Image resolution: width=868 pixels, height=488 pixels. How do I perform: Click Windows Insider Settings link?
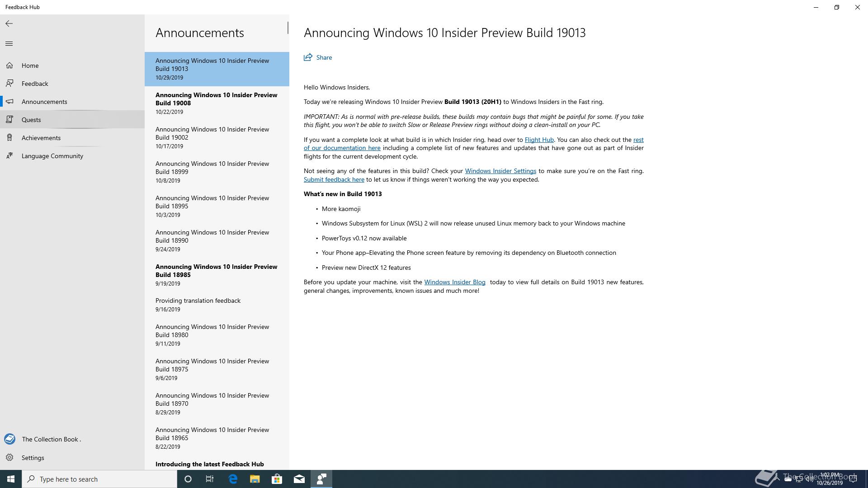coord(500,171)
